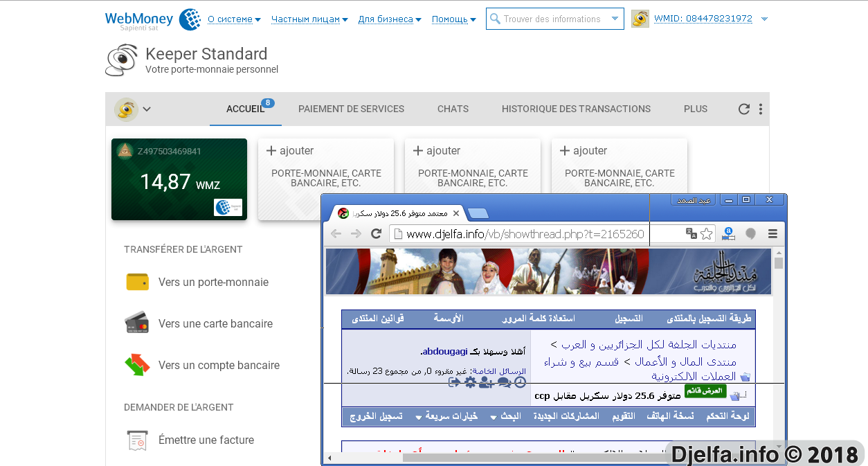Image resolution: width=868 pixels, height=466 pixels.
Task: Bookmark the page with the star icon
Action: tap(707, 234)
